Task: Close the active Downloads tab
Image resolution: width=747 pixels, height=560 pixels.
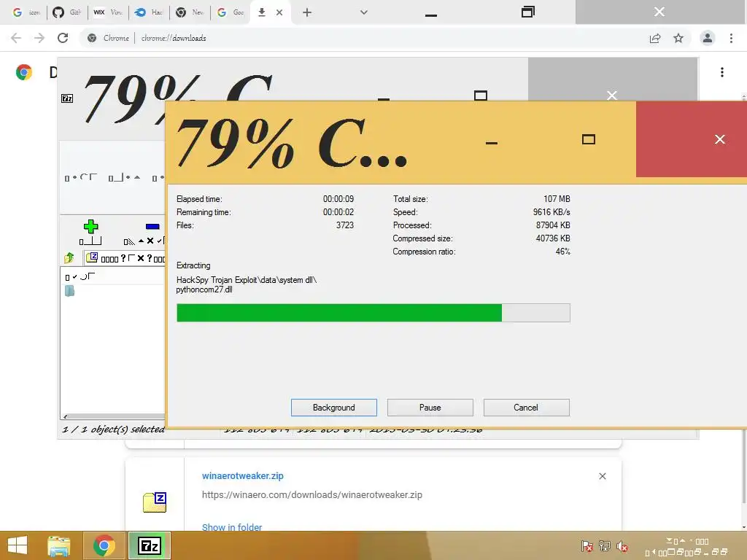Action: click(x=279, y=12)
